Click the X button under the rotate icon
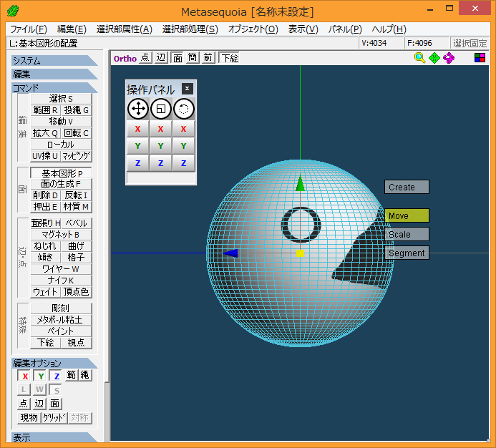Image resolution: width=496 pixels, height=448 pixels. point(183,129)
